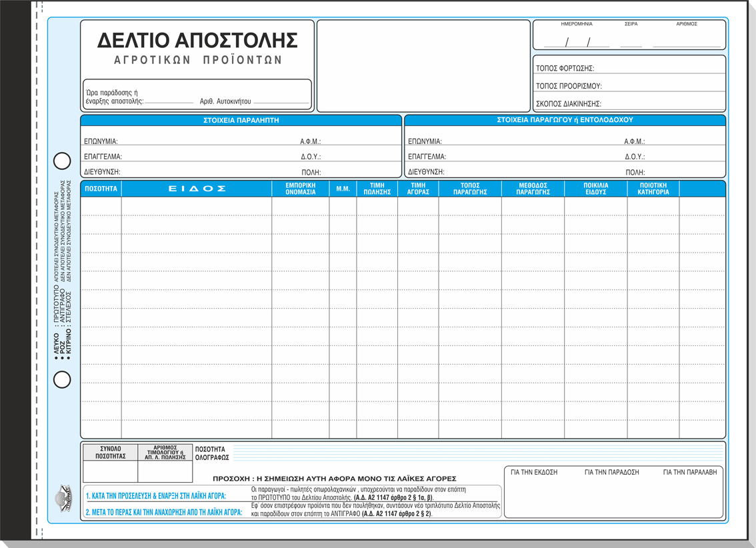756x548 pixels.
Task: Click the ΣΥΝΟΛΟ ΠΟΣΟΤΗΤΑΣ total box
Action: point(110,471)
